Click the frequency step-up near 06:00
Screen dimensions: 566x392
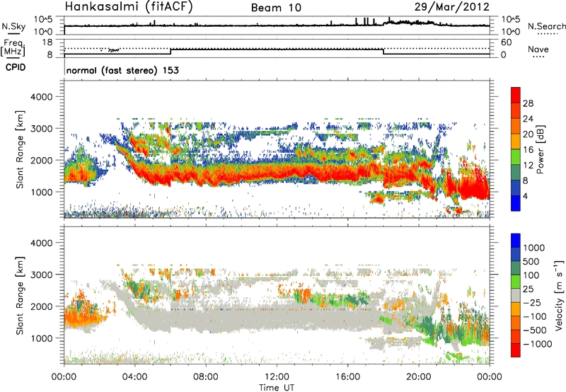171,52
